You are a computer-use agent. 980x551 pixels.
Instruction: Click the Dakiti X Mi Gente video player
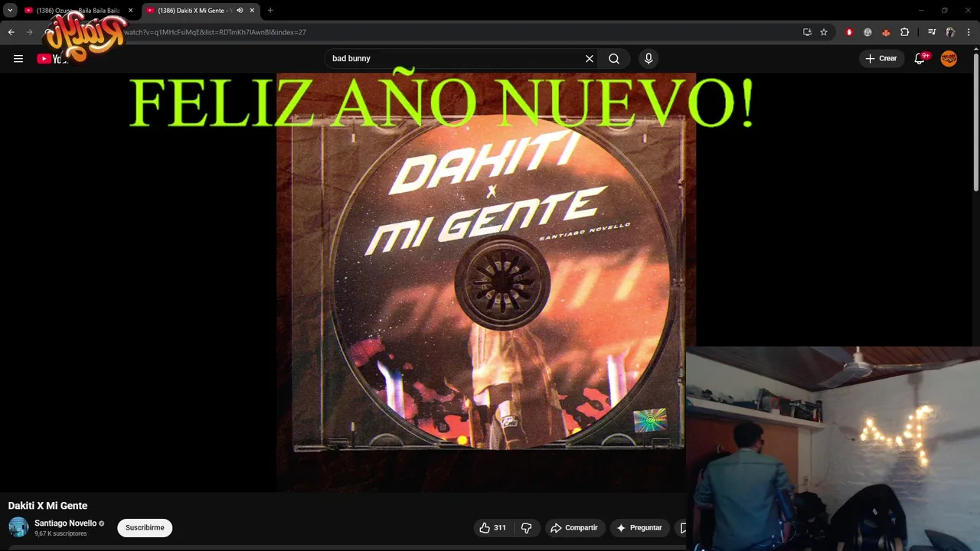(x=486, y=282)
